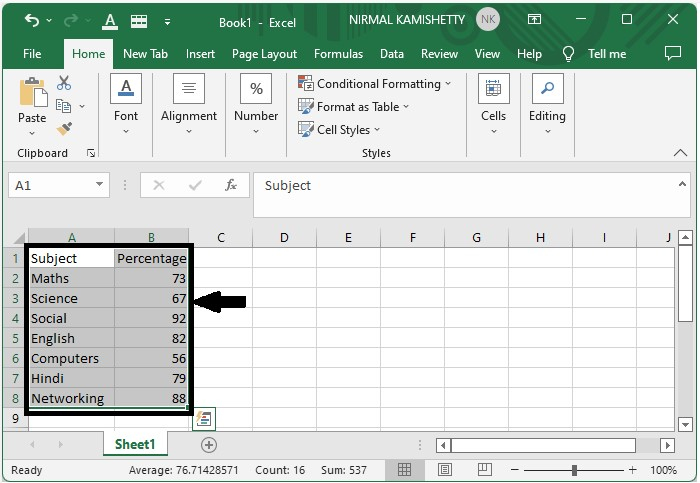This screenshot has height=483, width=700.
Task: Switch to Normal view in status bar
Action: point(404,470)
